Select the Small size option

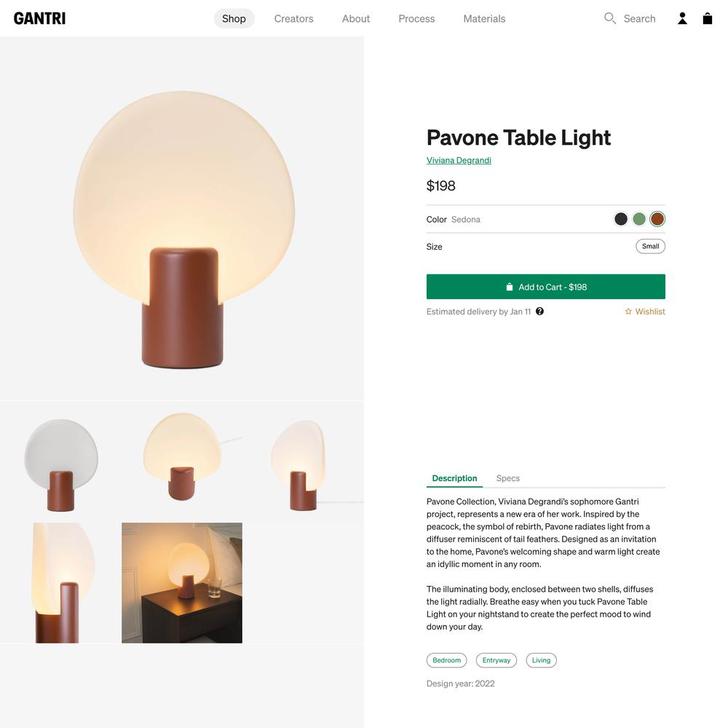[650, 246]
